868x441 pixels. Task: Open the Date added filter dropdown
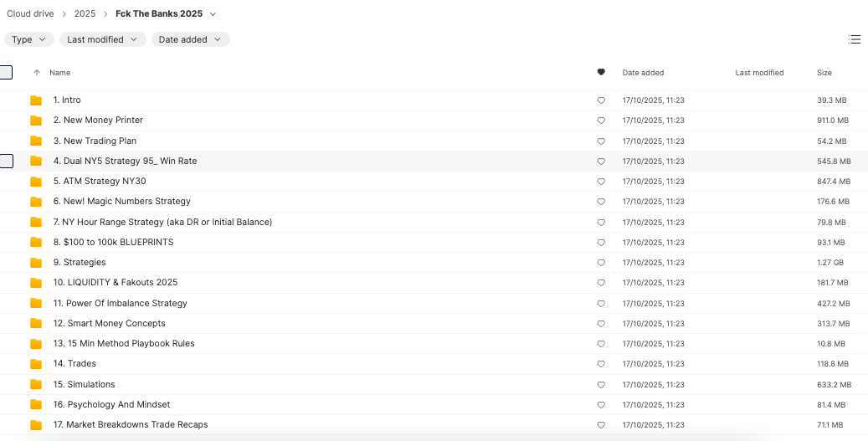(190, 39)
